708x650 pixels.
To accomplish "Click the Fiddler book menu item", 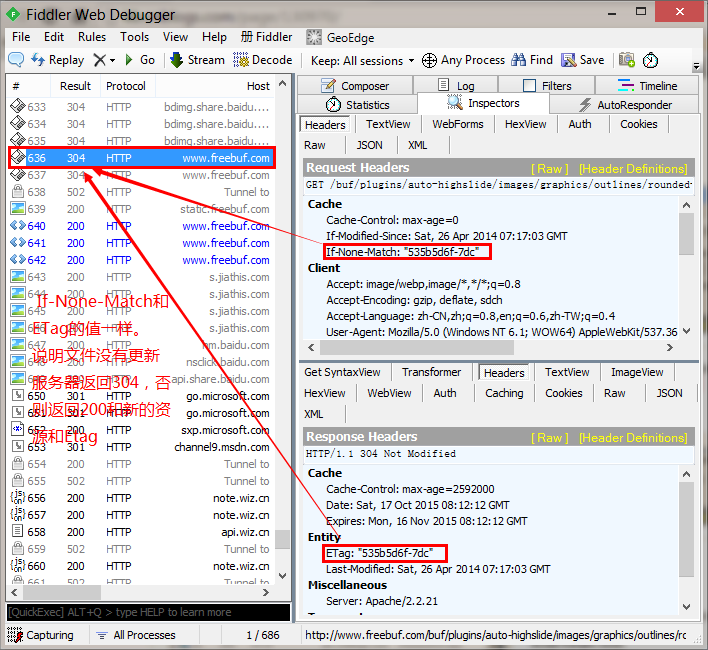I will (266, 37).
